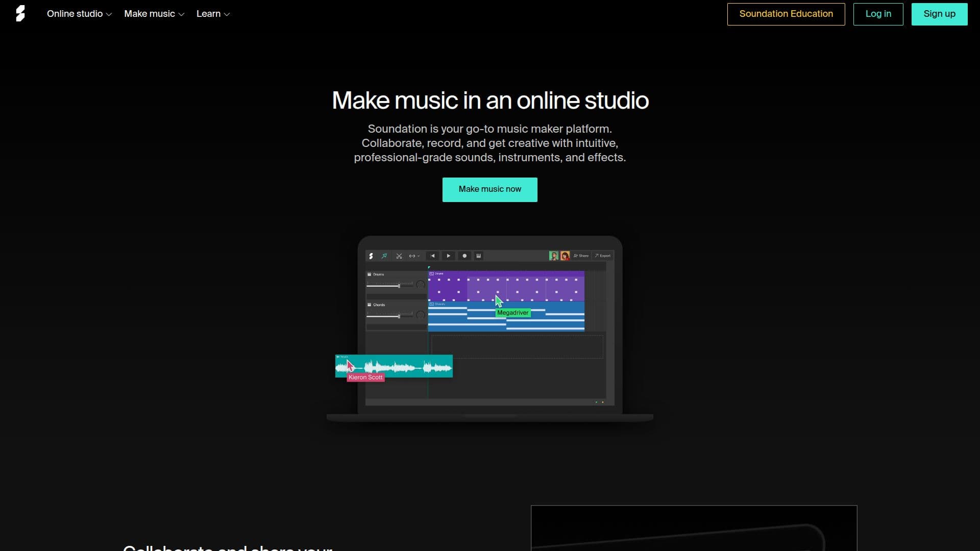Click the teal audio waveform clip
Viewport: 980px width, 551px height.
394,366
